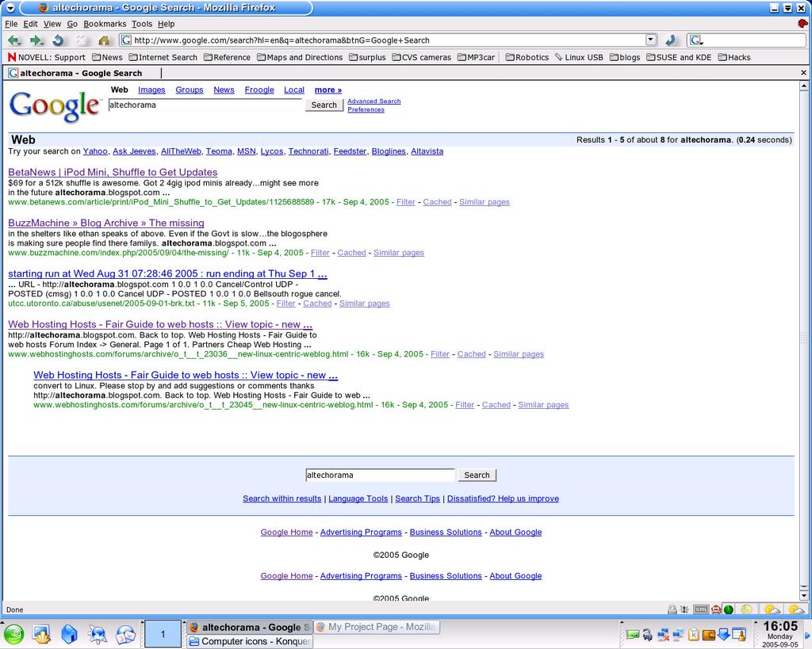Open the search engine picker icon
Screen dimensions: 812x649
(696, 40)
